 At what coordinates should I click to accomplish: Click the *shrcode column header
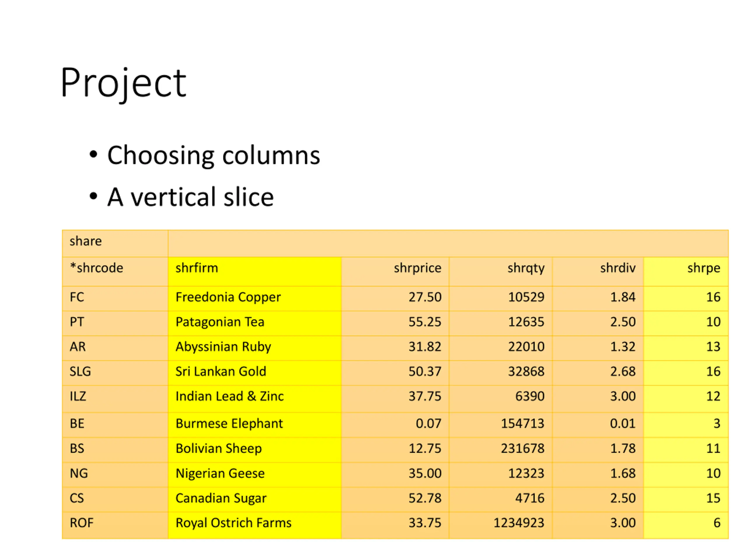pos(115,272)
